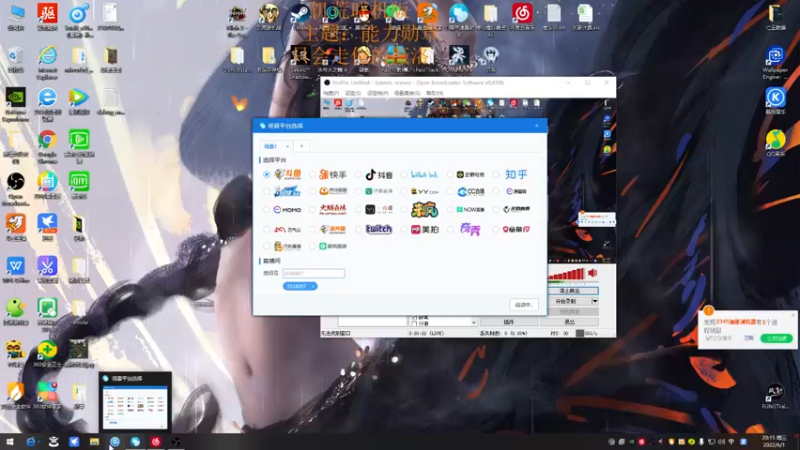800x450 pixels.
Task: Click the 停止串流 button in OBS
Action: pos(572,291)
